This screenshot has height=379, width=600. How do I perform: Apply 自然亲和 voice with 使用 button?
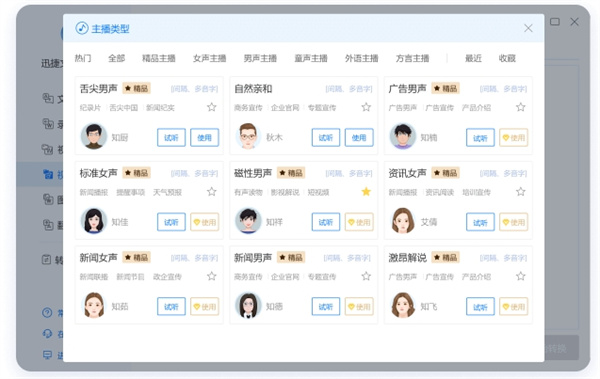coord(359,137)
